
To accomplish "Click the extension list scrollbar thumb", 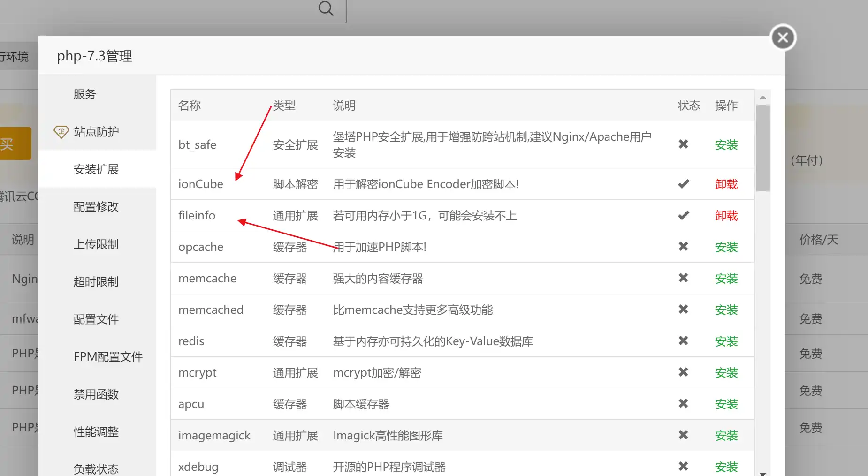I will [763, 148].
